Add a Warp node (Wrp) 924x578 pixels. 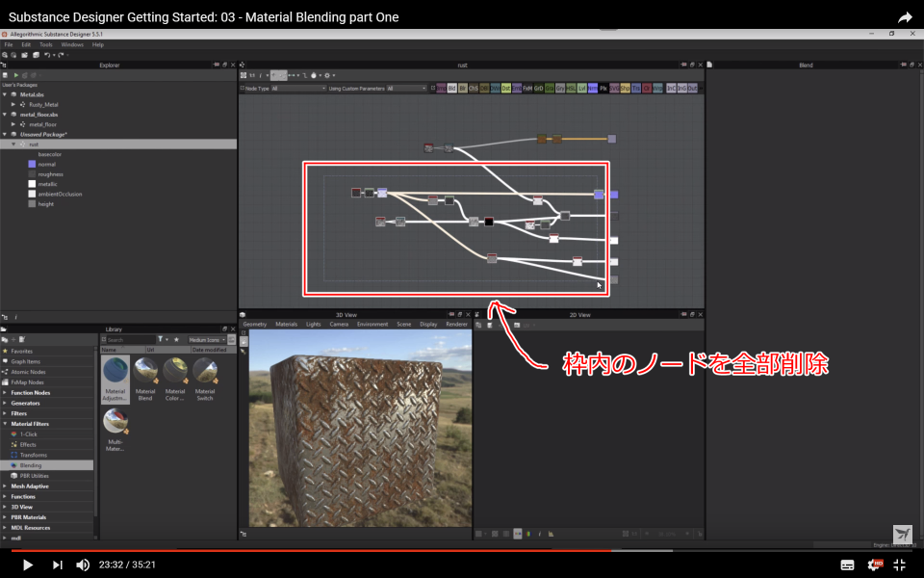click(x=657, y=89)
